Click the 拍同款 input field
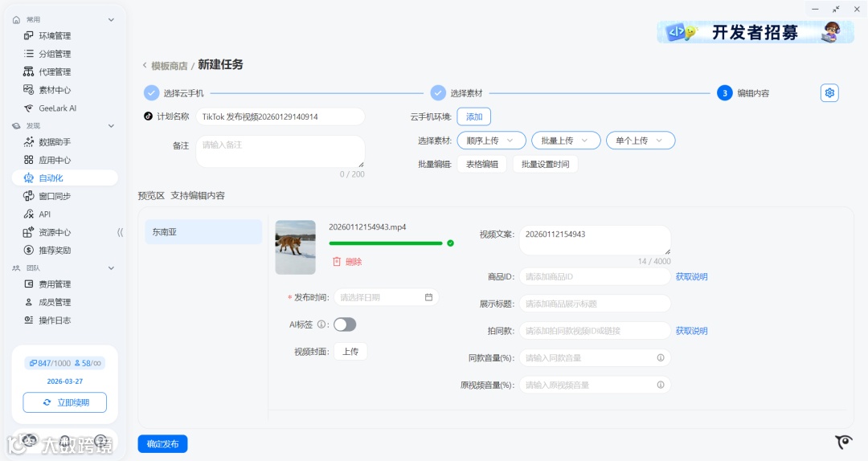 tap(595, 331)
